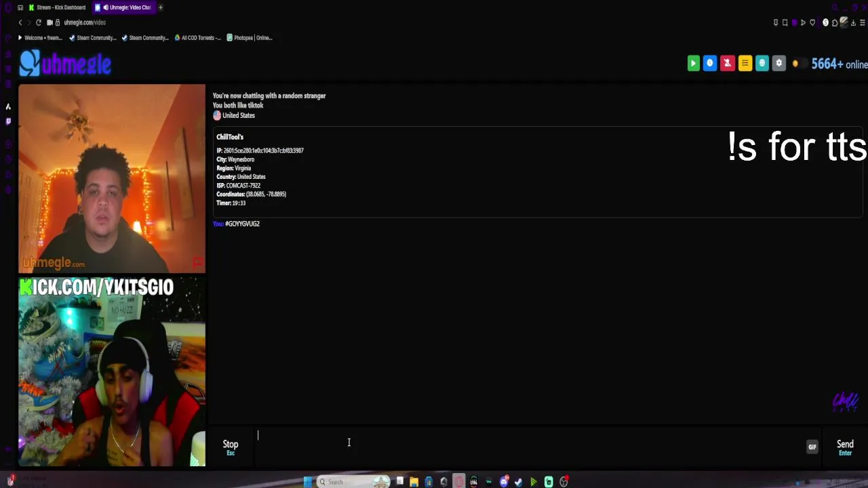Open the Photopea Online bookmark
Viewport: 868px width, 488px height.
(250, 38)
